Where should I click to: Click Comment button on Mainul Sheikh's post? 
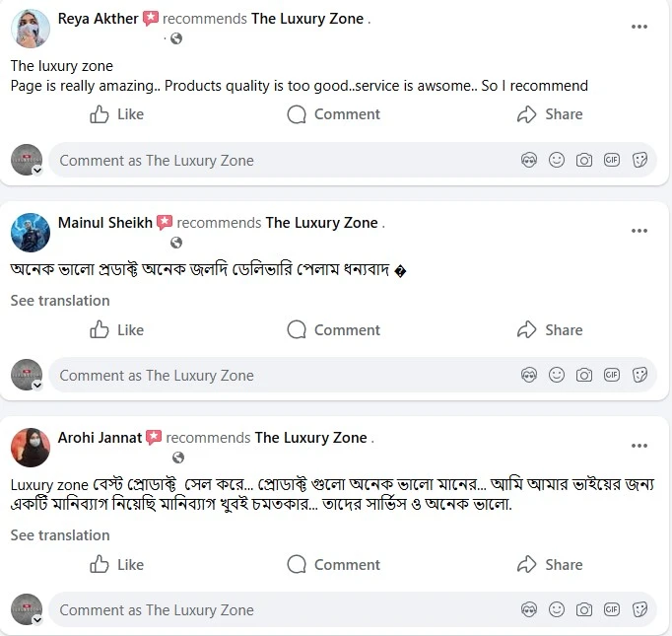tap(333, 329)
